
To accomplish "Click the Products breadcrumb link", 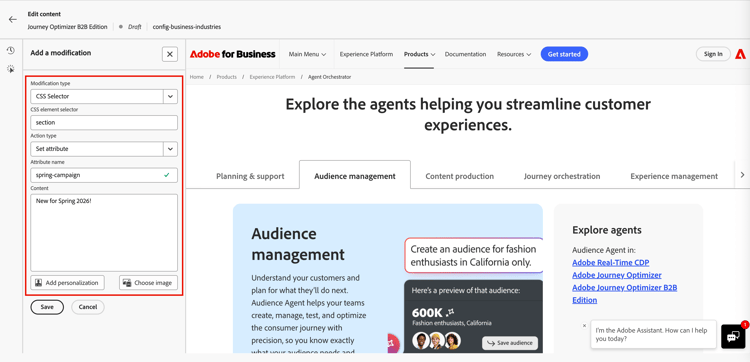I will [227, 77].
